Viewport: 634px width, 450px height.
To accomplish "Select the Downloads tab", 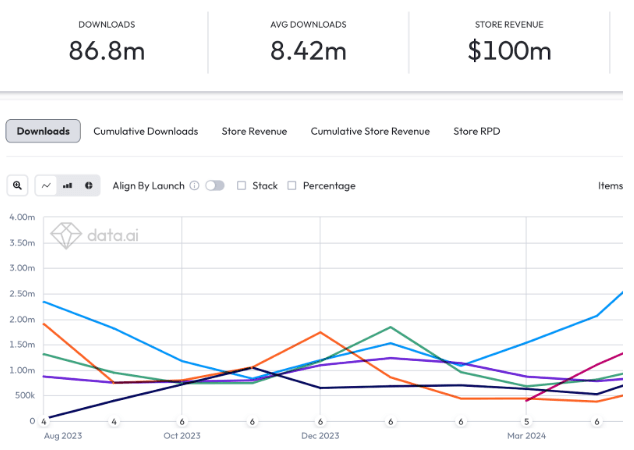I will [x=43, y=131].
